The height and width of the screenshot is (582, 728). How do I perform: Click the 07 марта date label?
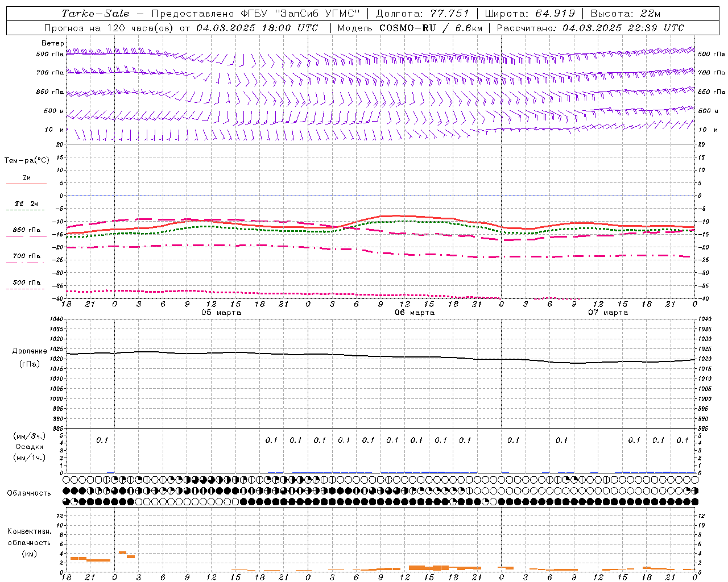coord(608,313)
